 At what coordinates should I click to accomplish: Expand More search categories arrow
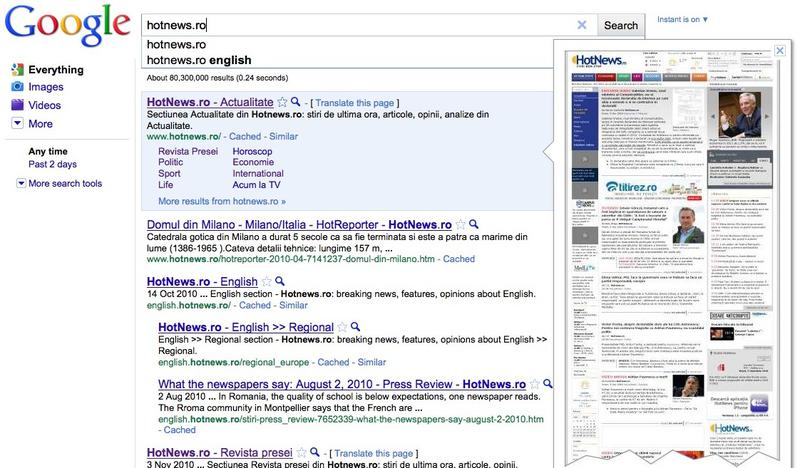coord(17,123)
